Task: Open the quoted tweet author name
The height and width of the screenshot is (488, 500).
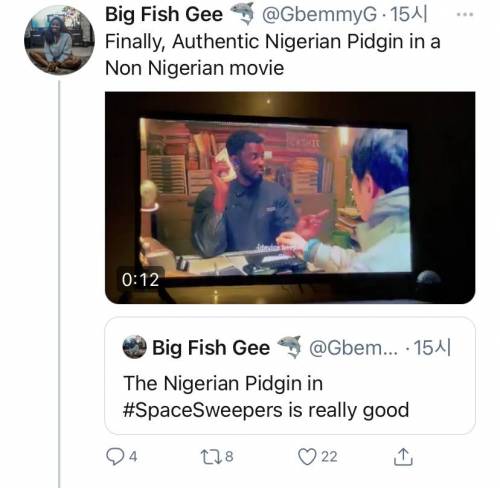Action: pyautogui.click(x=211, y=348)
